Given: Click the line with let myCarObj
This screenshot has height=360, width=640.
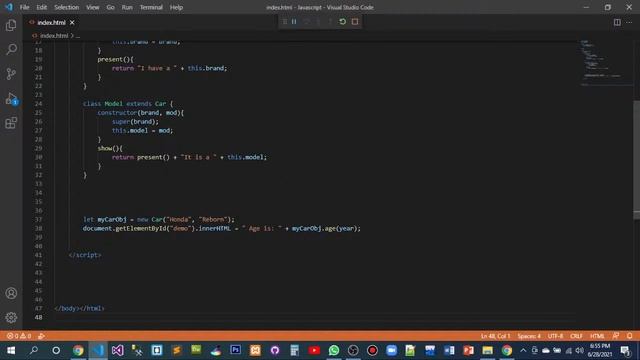Looking at the screenshot, I should pos(159,219).
